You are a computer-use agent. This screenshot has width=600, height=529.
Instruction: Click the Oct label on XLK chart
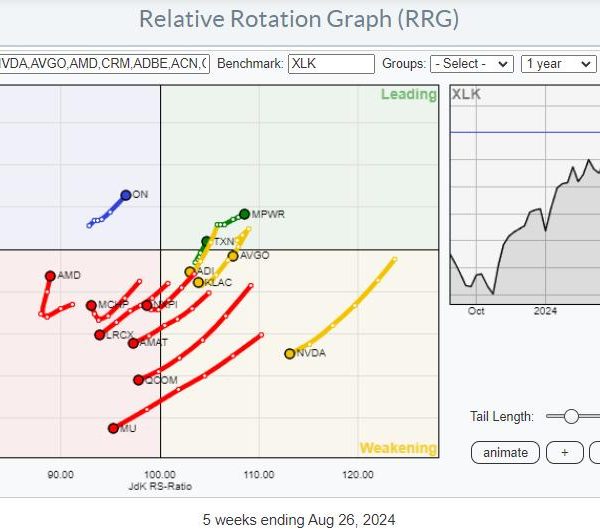476,311
